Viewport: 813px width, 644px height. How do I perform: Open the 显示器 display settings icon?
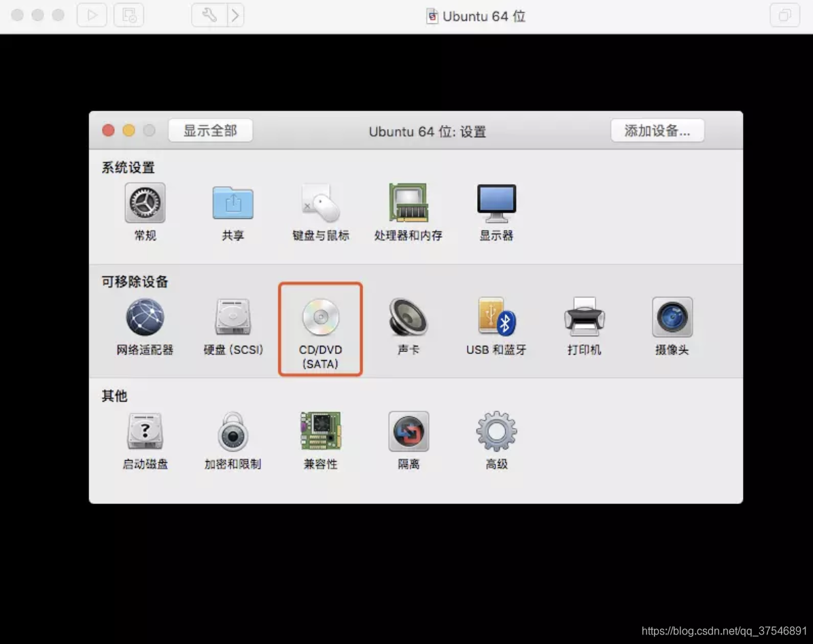[x=496, y=202]
